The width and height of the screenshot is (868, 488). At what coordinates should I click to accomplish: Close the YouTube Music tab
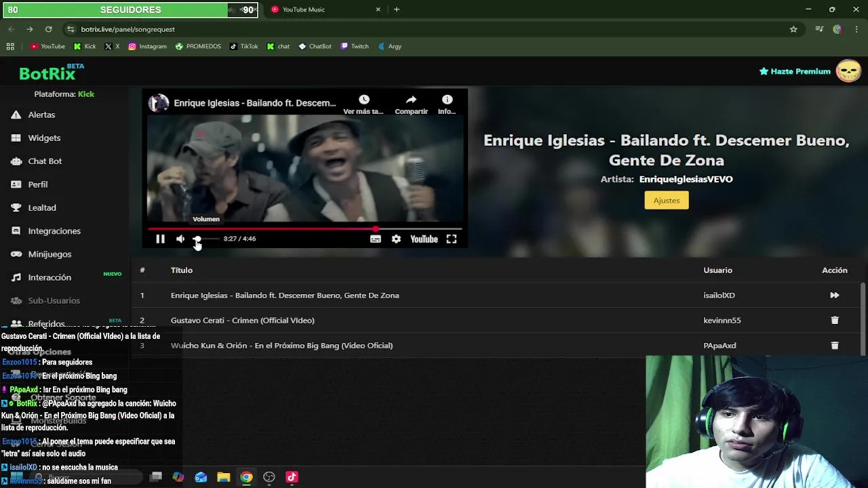378,9
